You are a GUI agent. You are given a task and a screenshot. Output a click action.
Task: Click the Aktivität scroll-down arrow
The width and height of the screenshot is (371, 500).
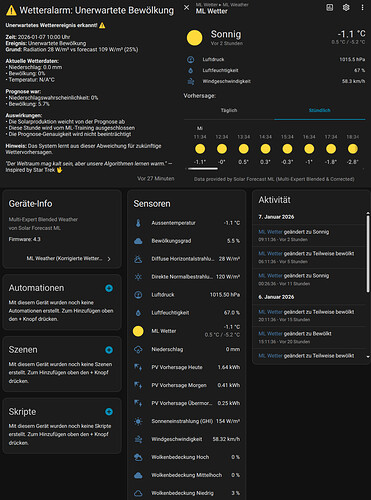click(x=368, y=357)
